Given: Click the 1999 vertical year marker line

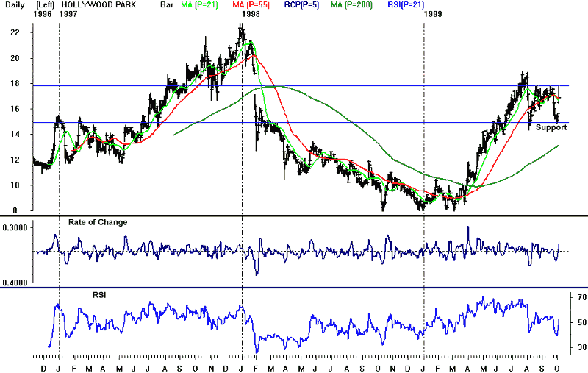Looking at the screenshot, I should pyautogui.click(x=424, y=188).
